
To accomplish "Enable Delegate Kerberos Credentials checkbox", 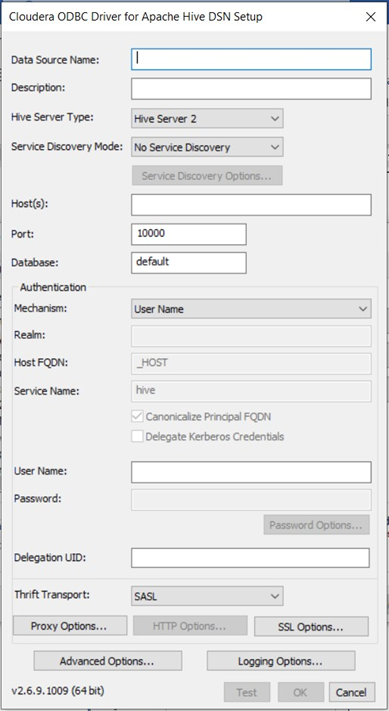I will pyautogui.click(x=137, y=437).
